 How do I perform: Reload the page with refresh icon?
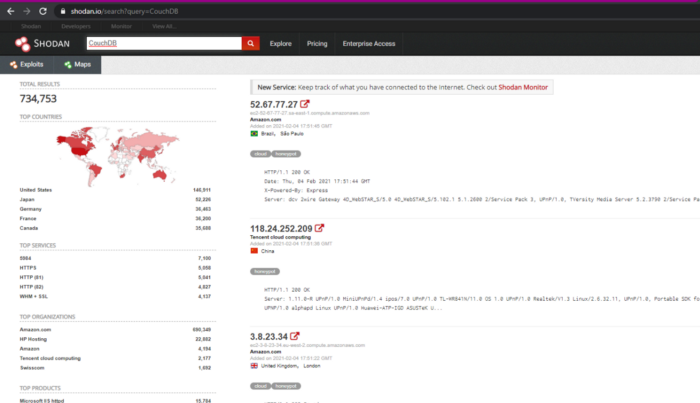click(43, 11)
